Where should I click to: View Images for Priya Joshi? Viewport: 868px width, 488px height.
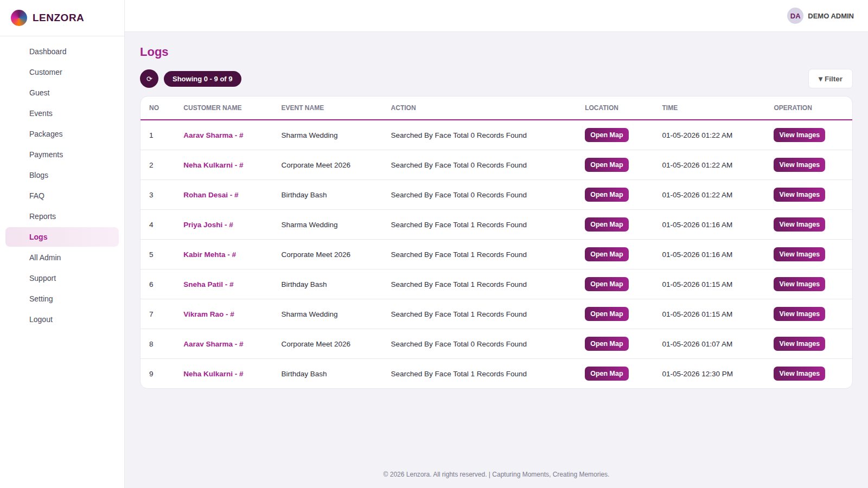coord(799,224)
